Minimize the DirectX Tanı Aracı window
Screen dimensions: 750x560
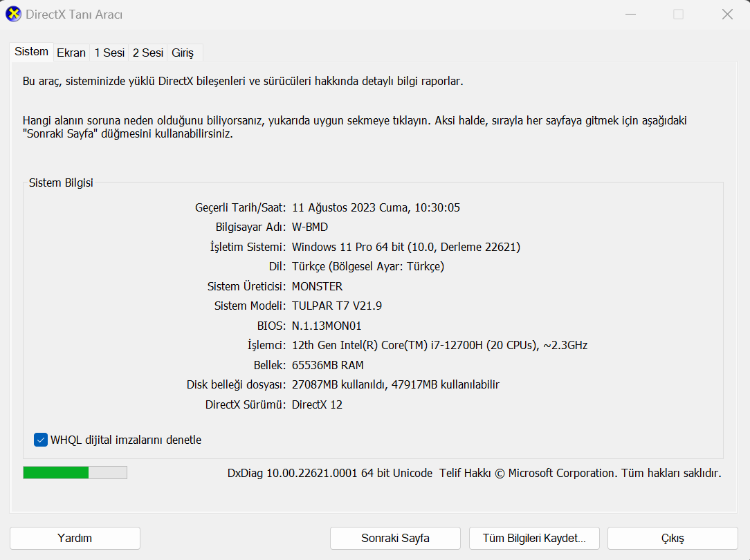click(631, 15)
